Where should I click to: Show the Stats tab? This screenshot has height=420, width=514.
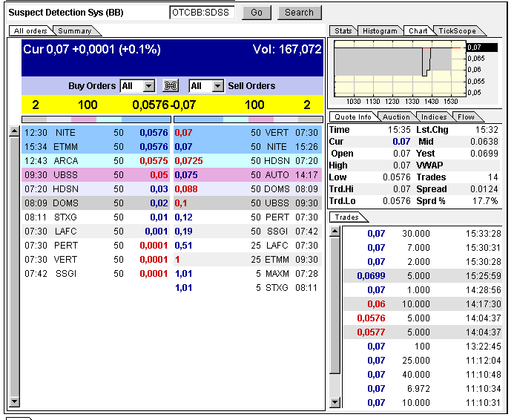pos(343,31)
